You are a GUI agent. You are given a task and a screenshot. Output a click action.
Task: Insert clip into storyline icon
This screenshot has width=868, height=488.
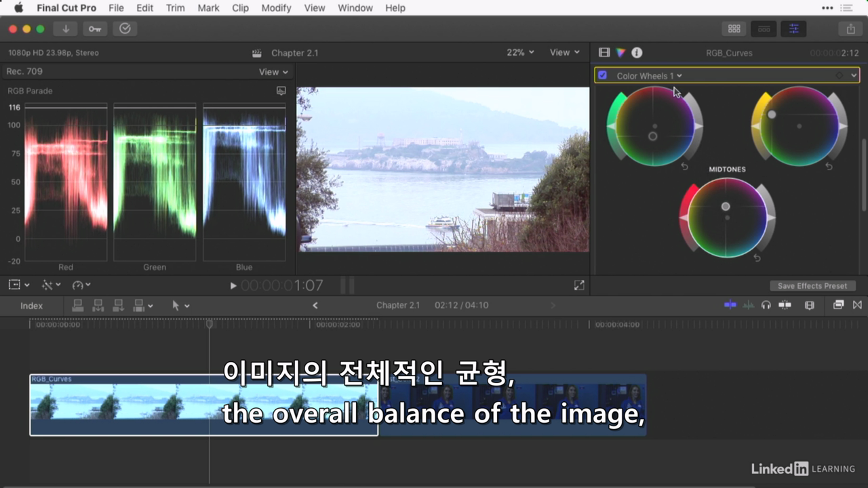point(98,306)
